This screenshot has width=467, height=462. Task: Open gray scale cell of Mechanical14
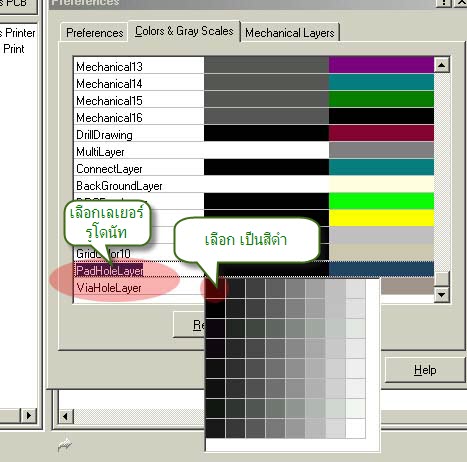click(x=266, y=82)
